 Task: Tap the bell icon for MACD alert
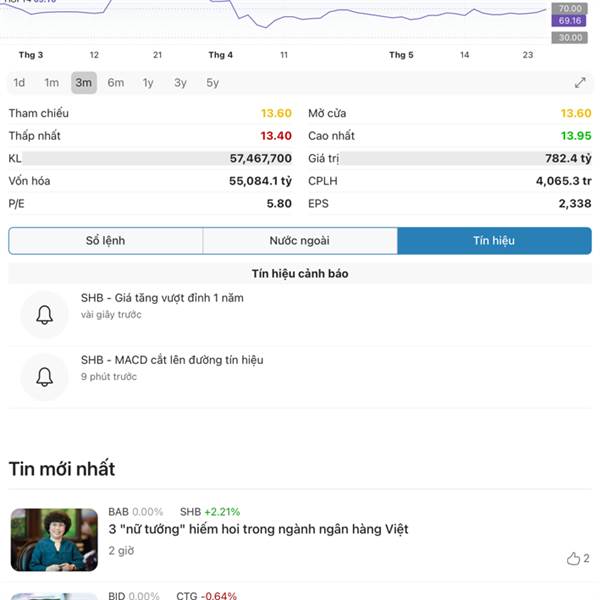(x=44, y=377)
